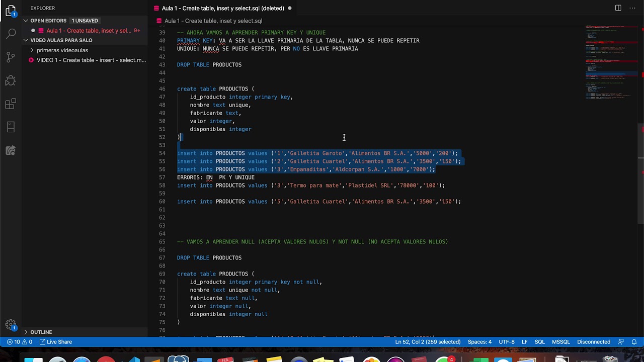
Task: Click the minimap code overview
Action: click(611, 63)
